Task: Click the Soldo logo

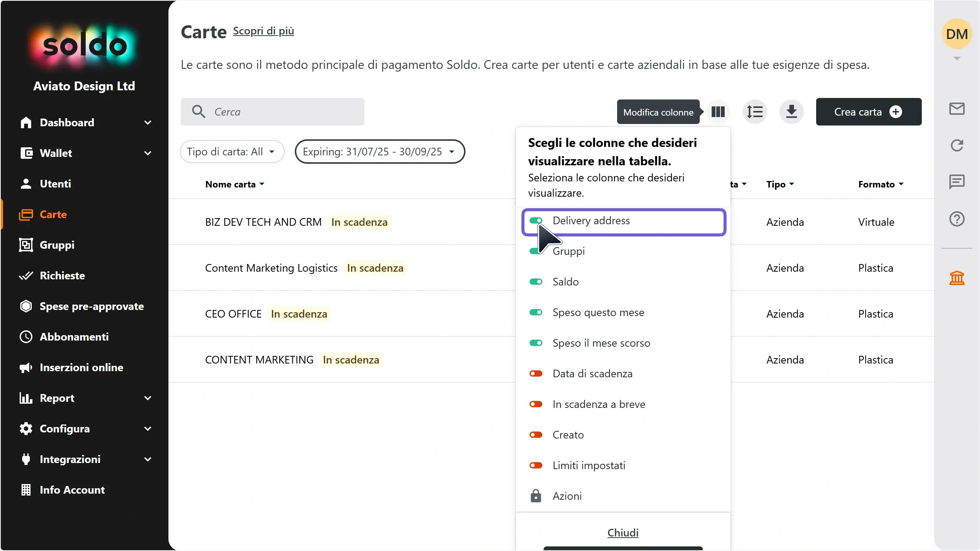Action: (x=85, y=46)
